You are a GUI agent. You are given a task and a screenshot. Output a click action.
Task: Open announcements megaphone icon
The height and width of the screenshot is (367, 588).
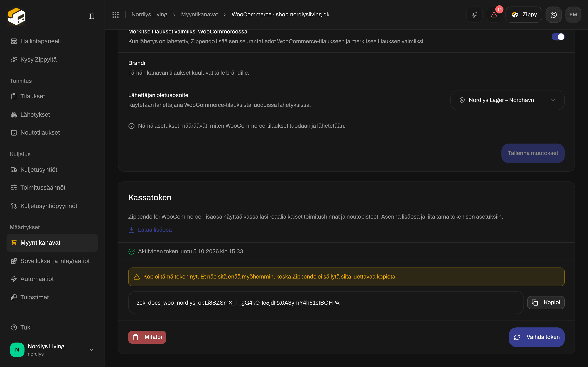tap(474, 14)
